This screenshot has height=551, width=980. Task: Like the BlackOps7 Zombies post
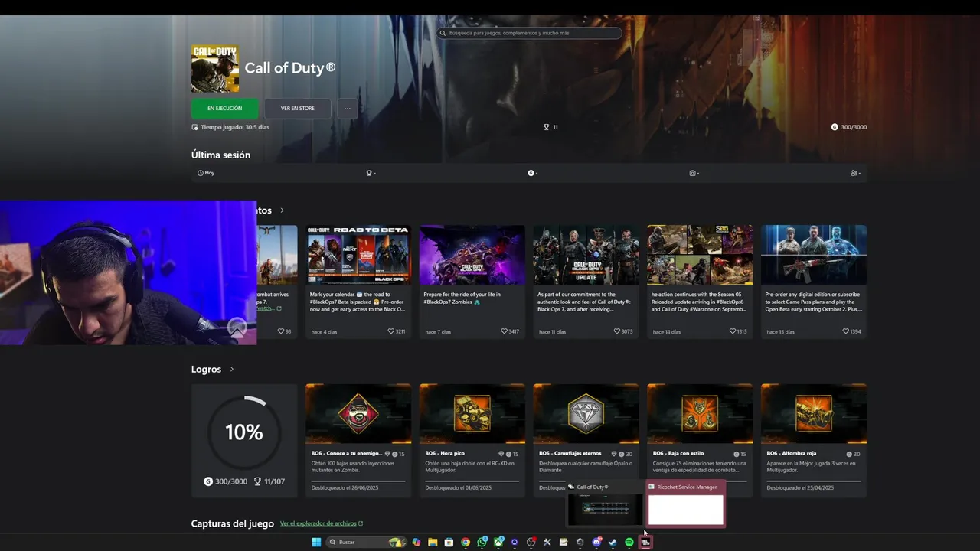(x=505, y=331)
